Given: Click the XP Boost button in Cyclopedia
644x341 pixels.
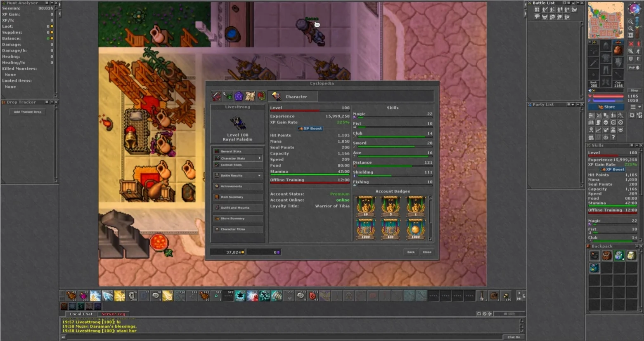Looking at the screenshot, I should coord(310,129).
